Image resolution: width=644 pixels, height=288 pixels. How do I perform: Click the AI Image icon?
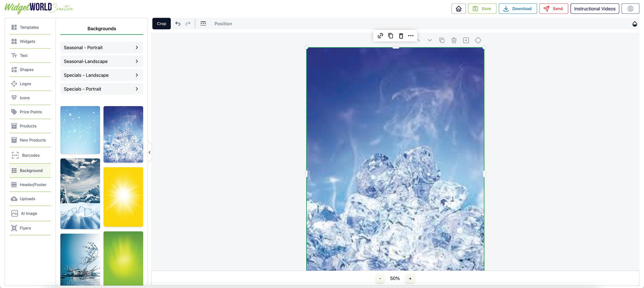pos(14,213)
